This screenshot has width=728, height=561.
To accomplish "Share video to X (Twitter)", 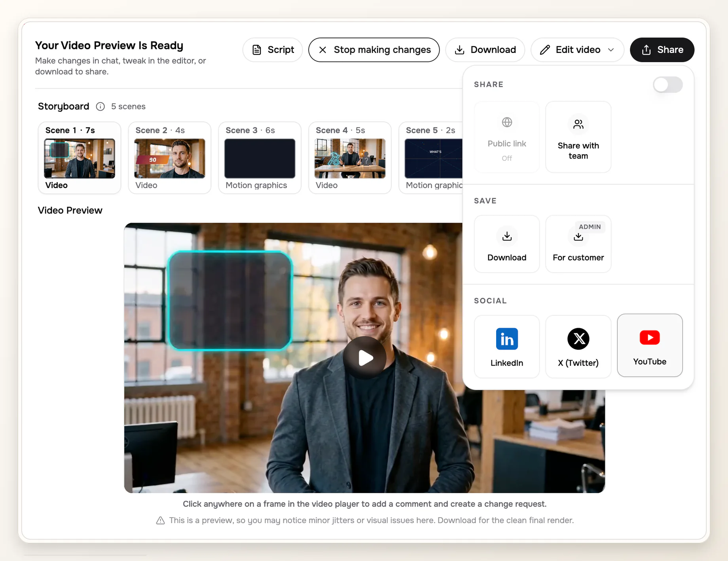I will click(x=578, y=347).
